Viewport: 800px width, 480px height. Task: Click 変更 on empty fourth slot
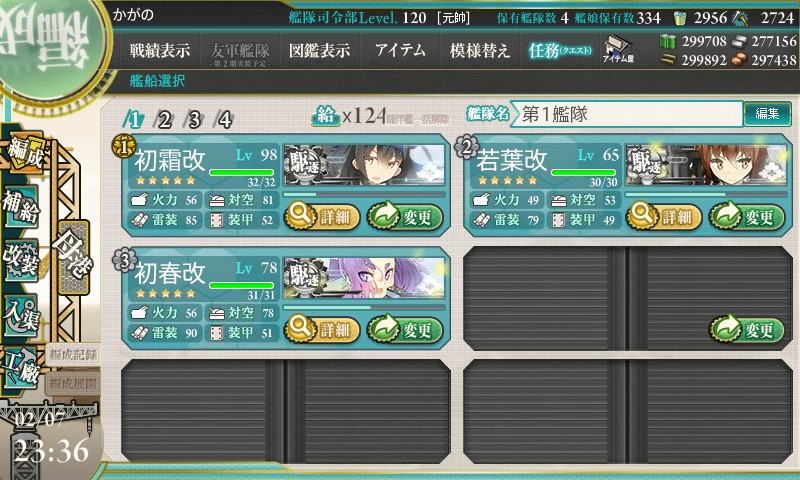click(747, 330)
